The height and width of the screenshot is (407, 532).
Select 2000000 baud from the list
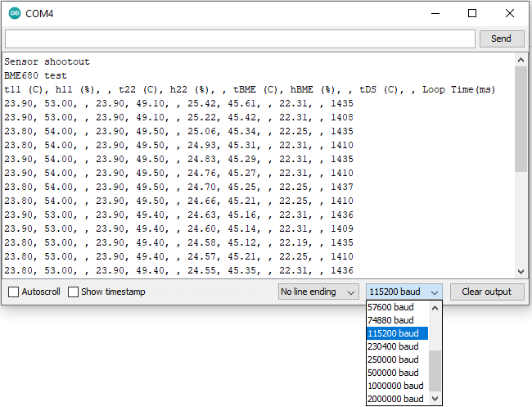click(397, 399)
